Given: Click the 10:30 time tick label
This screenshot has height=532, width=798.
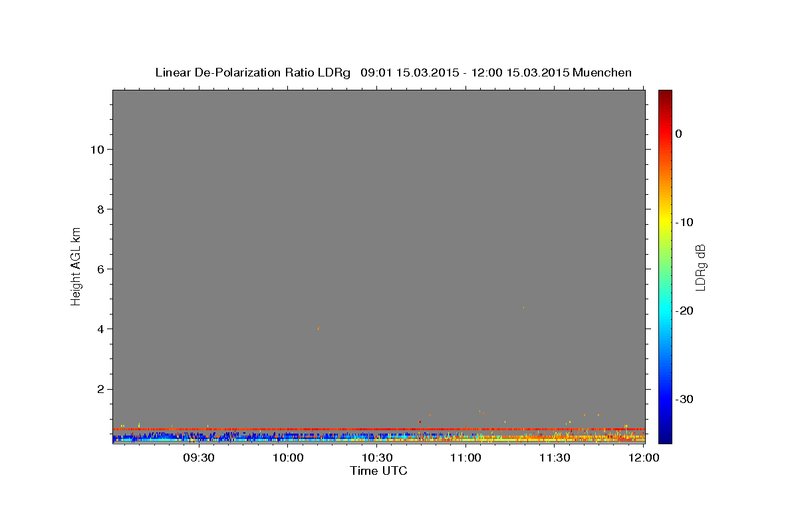Looking at the screenshot, I should [376, 458].
